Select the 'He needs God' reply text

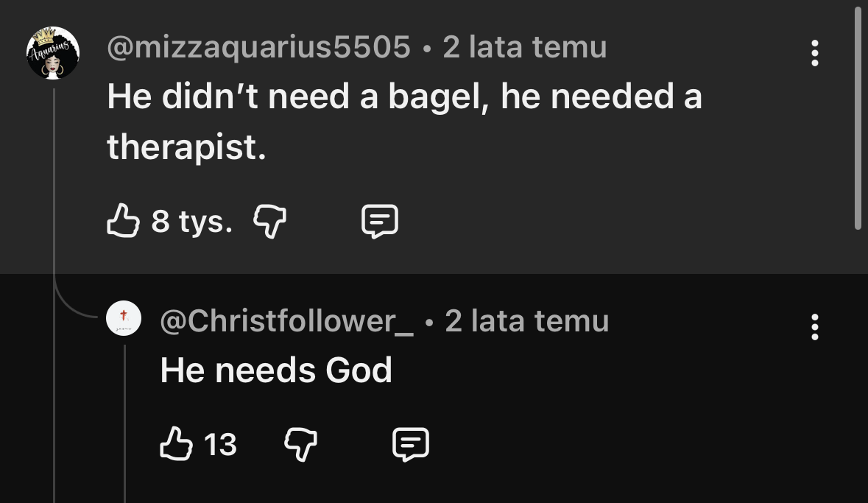(276, 370)
